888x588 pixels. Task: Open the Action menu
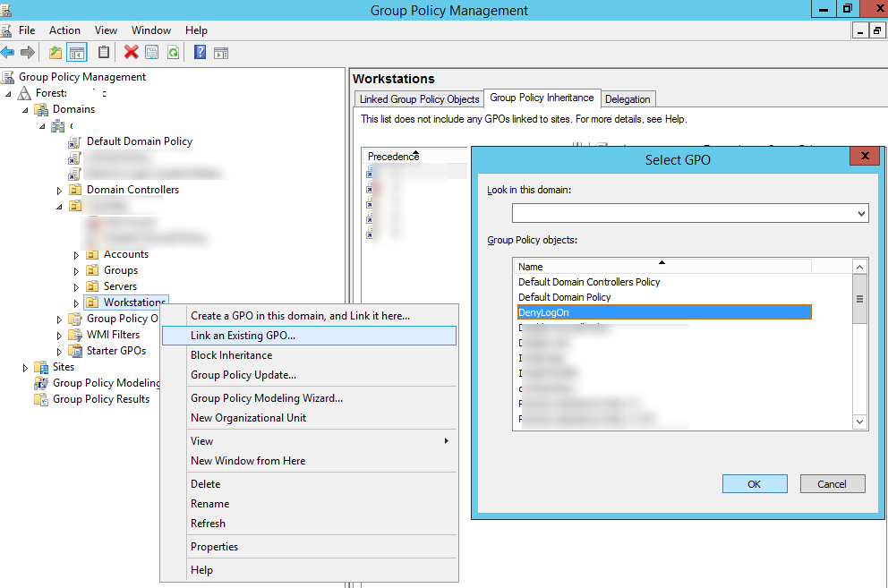(x=64, y=30)
